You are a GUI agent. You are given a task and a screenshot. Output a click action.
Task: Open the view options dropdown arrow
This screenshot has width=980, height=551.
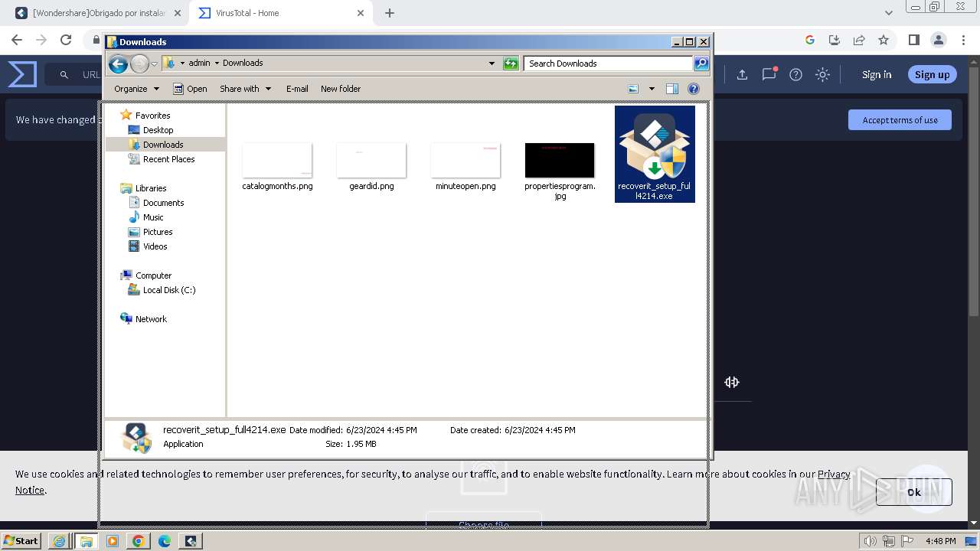(652, 89)
